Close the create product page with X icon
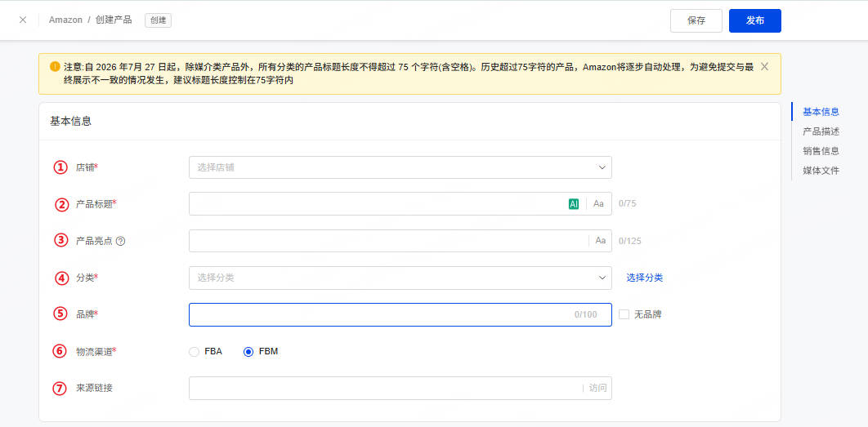 (x=23, y=20)
